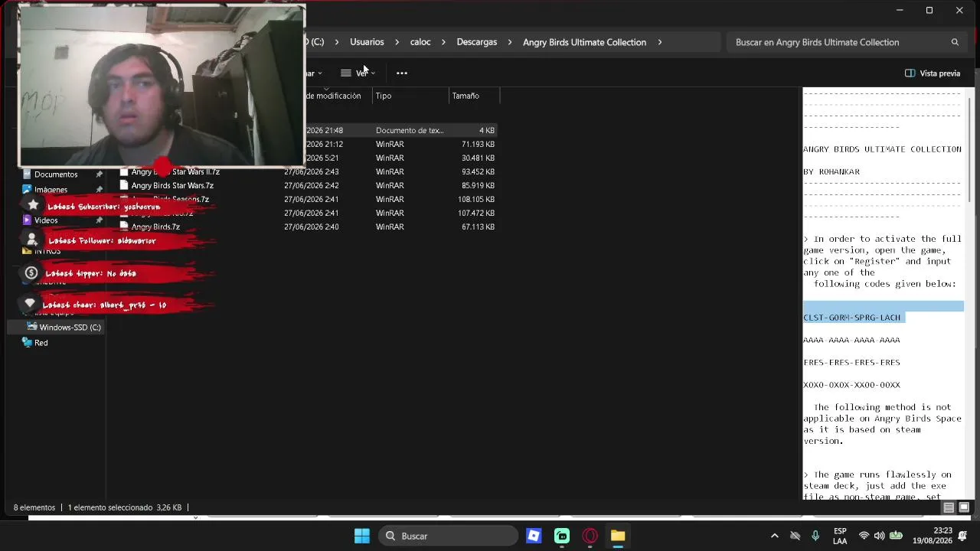Image resolution: width=980 pixels, height=551 pixels.
Task: Open the ESP LAA language switcher
Action: (840, 536)
